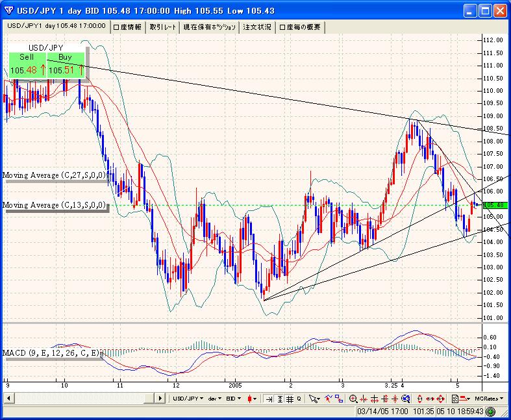Click the small Q zoom toolbar icon
The height and width of the screenshot is (420, 511).
coord(299,398)
